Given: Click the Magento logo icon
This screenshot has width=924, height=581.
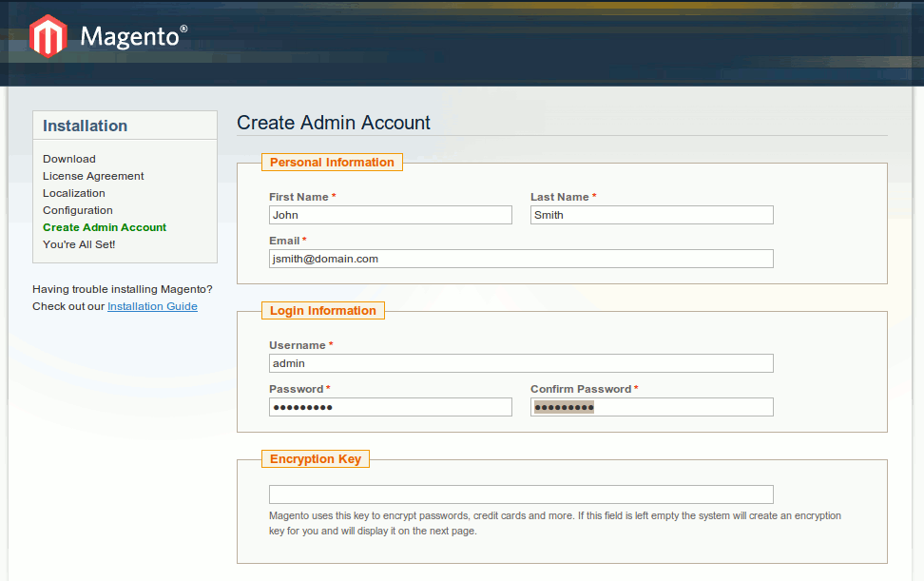Looking at the screenshot, I should coord(48,37).
